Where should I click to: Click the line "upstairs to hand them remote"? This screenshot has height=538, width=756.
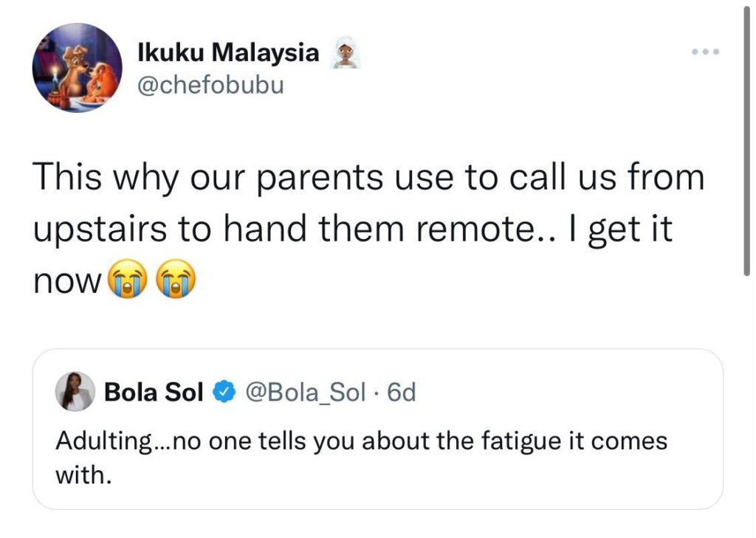[352, 230]
